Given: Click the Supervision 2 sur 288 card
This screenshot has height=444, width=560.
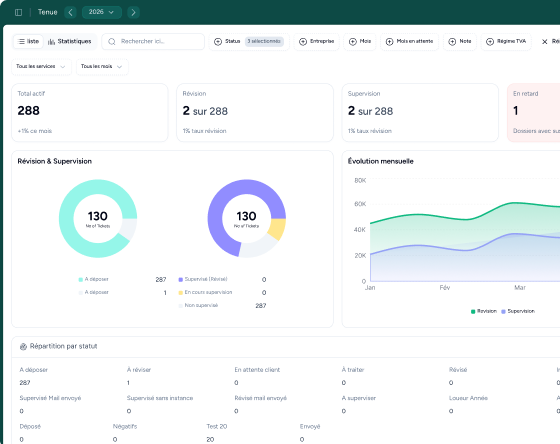Looking at the screenshot, I should 420,113.
